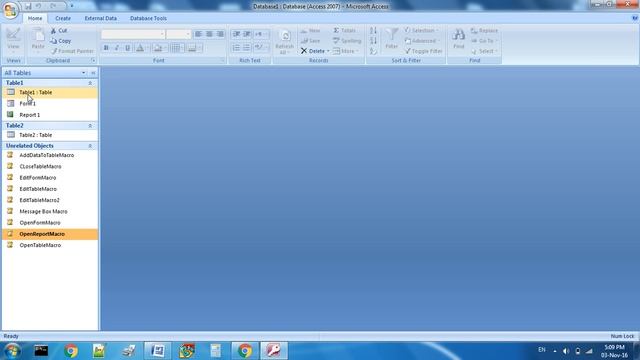Open the font size combo box
This screenshot has height=360, width=640.
coord(179,34)
